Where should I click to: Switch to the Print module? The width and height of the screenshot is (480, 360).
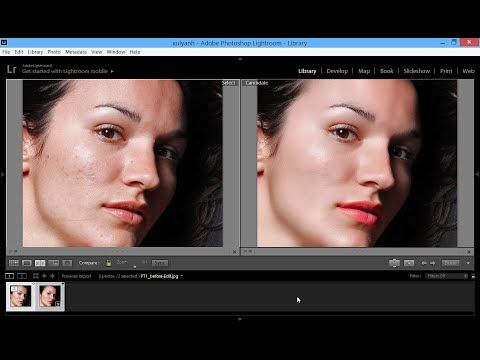click(446, 71)
